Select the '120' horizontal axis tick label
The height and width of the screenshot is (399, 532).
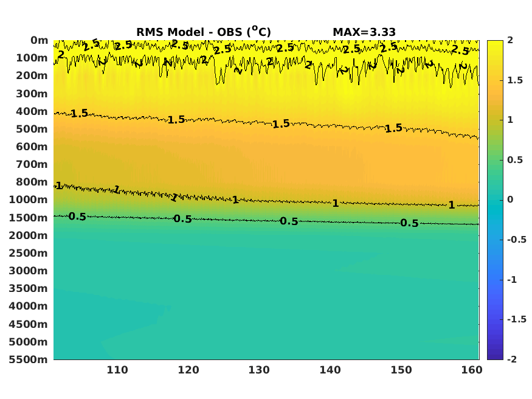click(x=188, y=370)
